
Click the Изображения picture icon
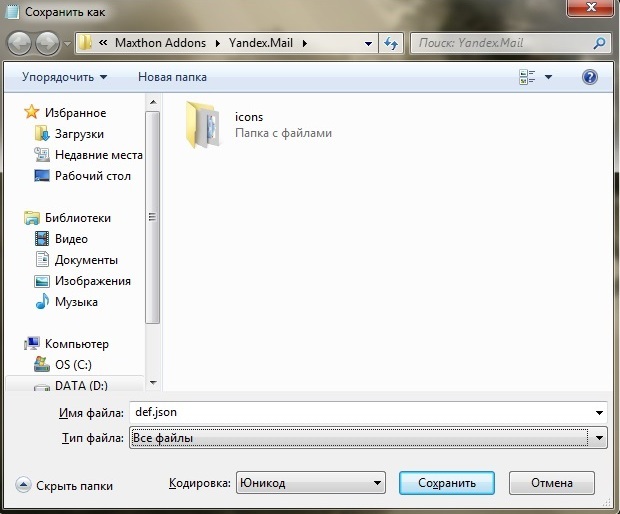click(x=42, y=281)
